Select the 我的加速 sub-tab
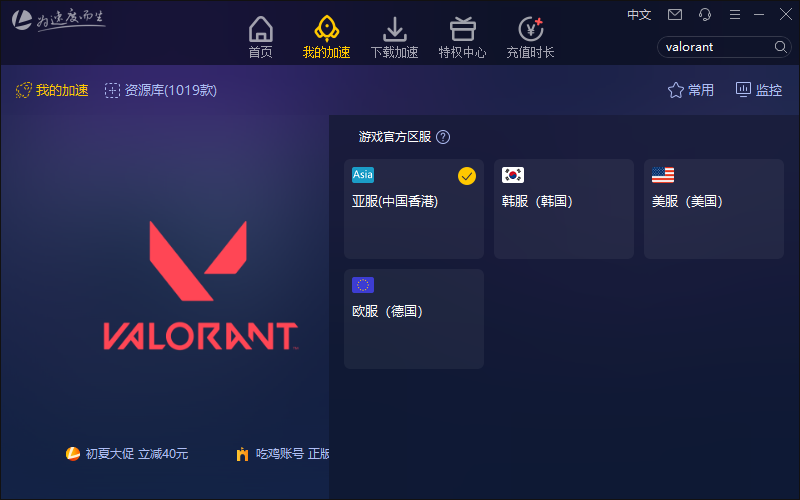The height and width of the screenshot is (500, 800). pyautogui.click(x=52, y=90)
